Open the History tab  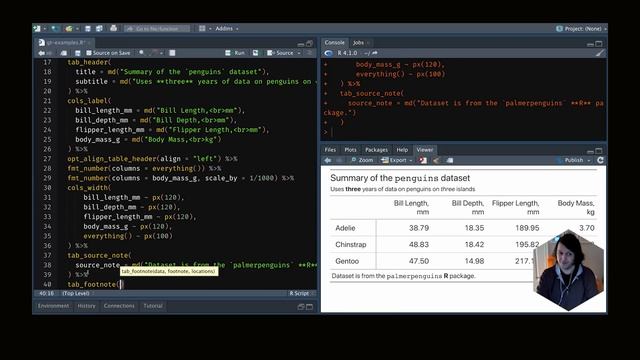87,306
